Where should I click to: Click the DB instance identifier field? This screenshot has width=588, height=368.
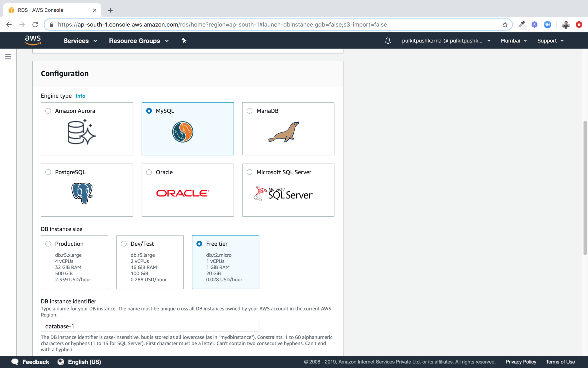tap(150, 326)
